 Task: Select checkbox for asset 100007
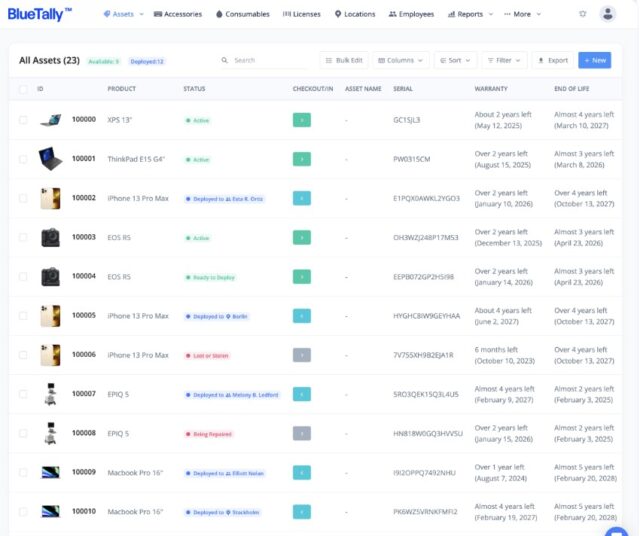pyautogui.click(x=23, y=394)
